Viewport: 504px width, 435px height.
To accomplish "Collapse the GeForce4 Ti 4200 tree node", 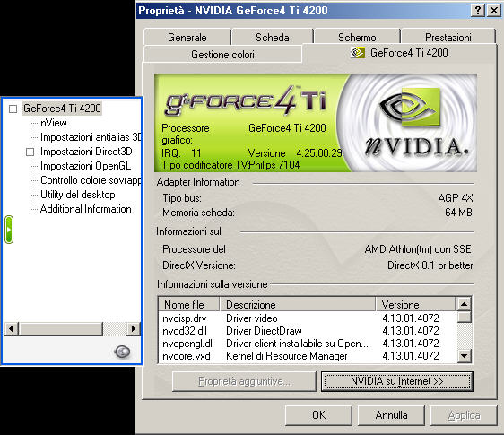I will tap(13, 109).
